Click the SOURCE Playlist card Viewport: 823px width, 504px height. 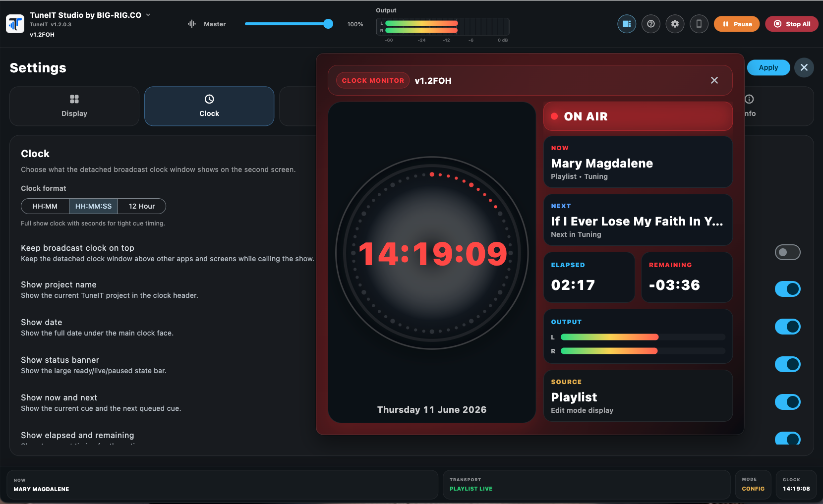point(638,396)
